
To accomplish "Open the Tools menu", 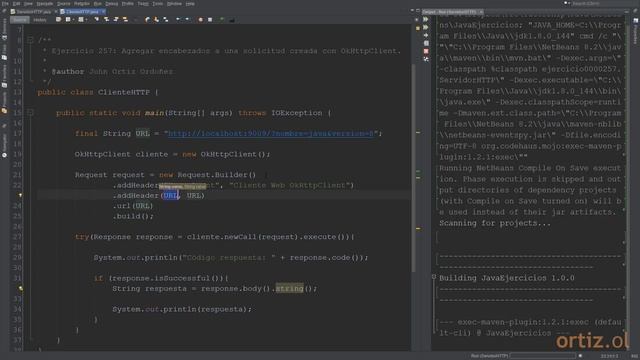I will (x=158, y=4).
